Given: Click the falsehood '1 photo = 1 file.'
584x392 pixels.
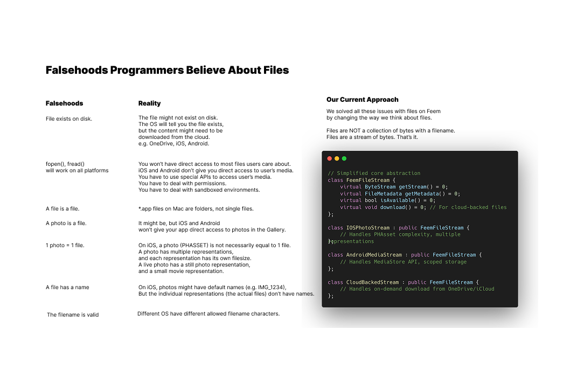Looking at the screenshot, I should pos(65,246).
